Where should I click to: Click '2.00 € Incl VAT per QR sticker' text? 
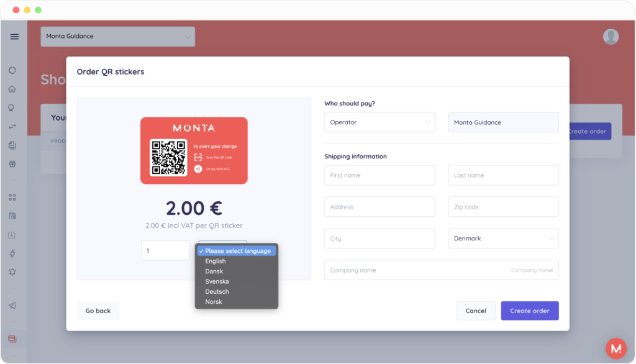tap(194, 225)
